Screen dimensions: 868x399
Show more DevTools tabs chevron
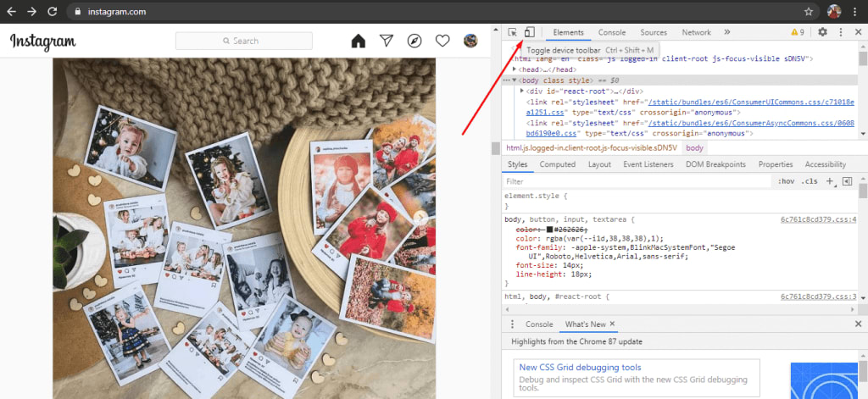click(726, 32)
